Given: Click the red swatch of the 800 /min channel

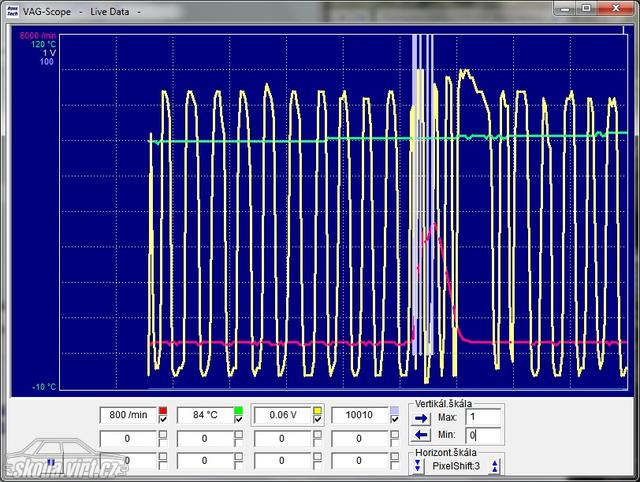Looking at the screenshot, I should pos(163,410).
